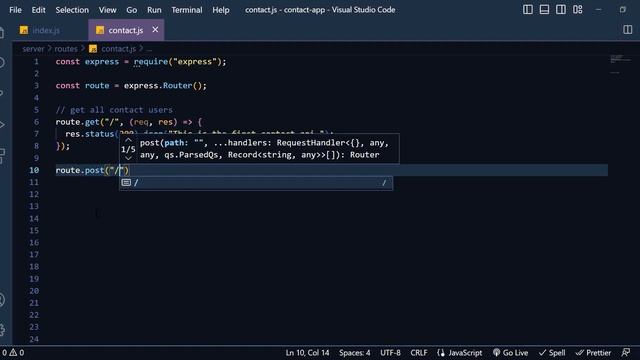Click "status" on line 7

tap(100, 134)
